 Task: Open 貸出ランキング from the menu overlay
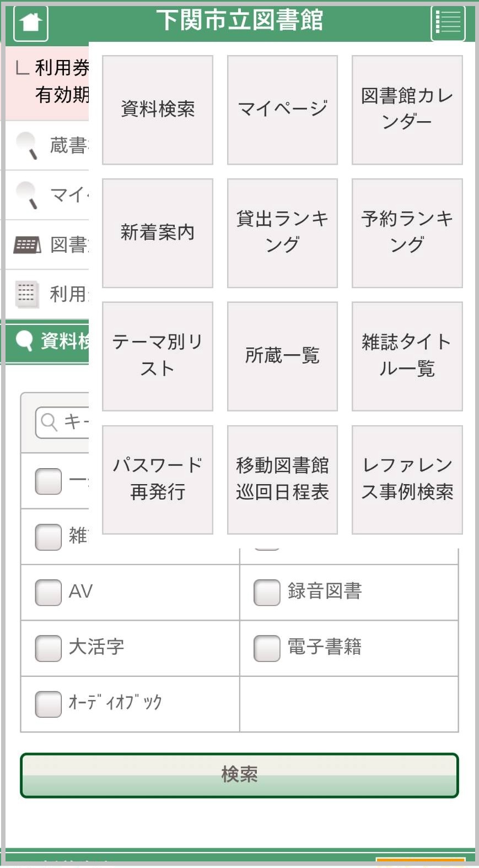tap(282, 232)
